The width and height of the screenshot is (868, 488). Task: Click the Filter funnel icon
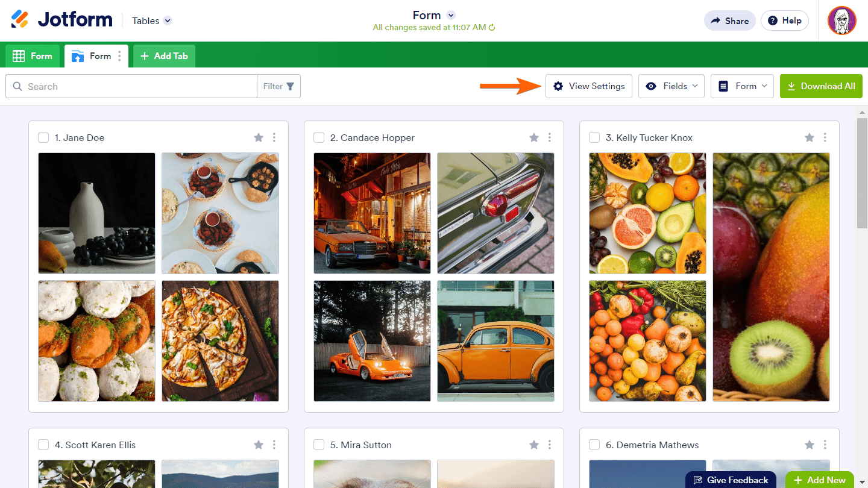pyautogui.click(x=291, y=86)
